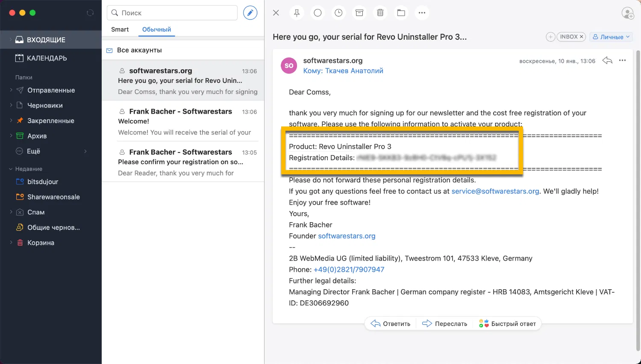
Task: Click the recipient Кому: Ткачев Анатолий
Action: tap(343, 71)
